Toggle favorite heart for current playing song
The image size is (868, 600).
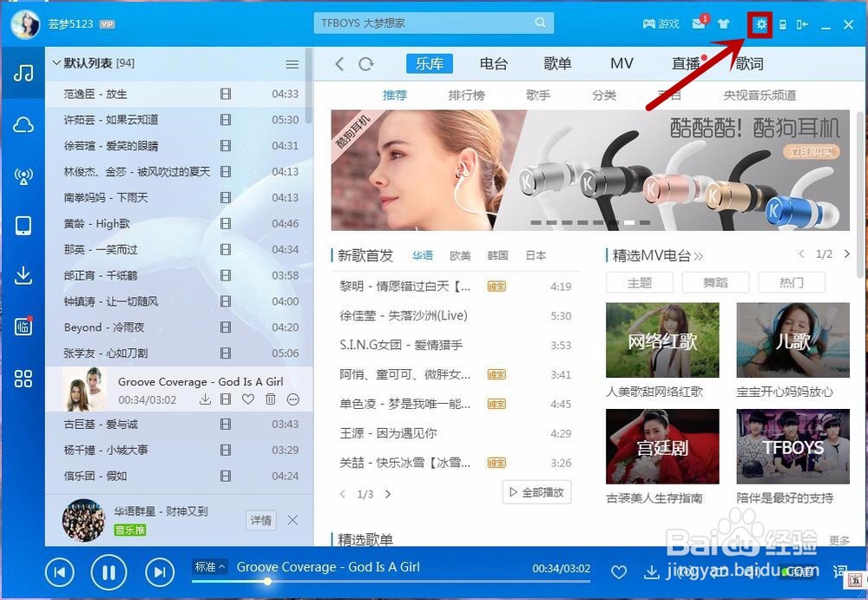click(x=619, y=572)
